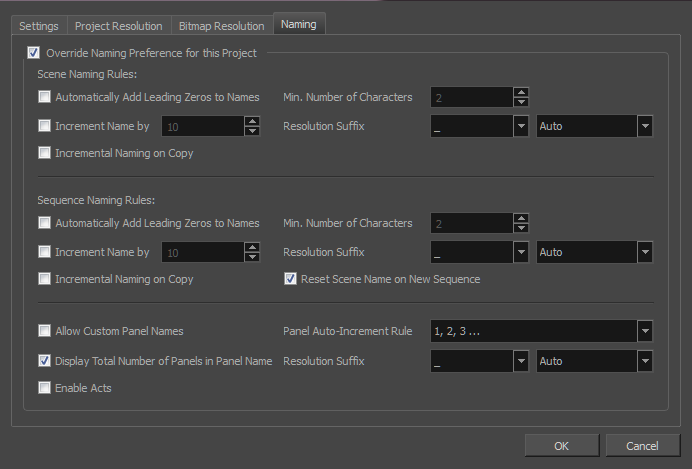Increase Sequence Min. Number of Characters stepper
Viewport: 692px width, 469px height.
521,218
